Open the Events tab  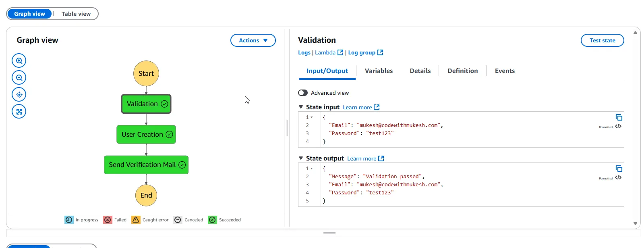[x=504, y=71]
